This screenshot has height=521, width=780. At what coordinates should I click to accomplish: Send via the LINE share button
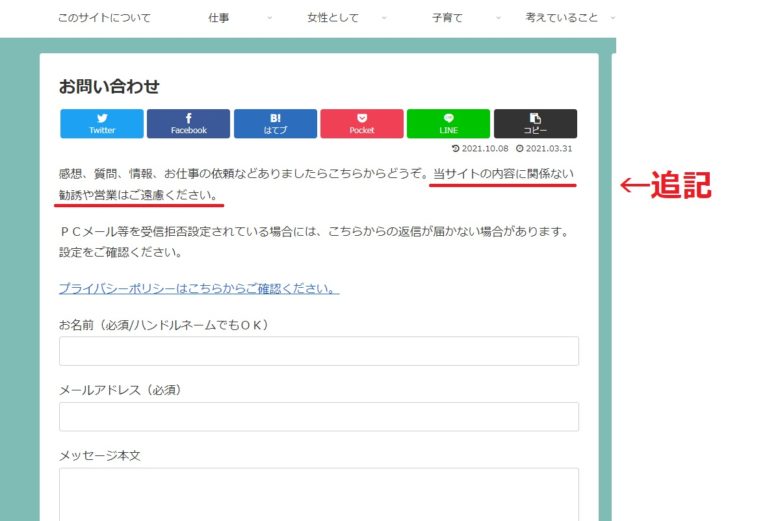[448, 123]
